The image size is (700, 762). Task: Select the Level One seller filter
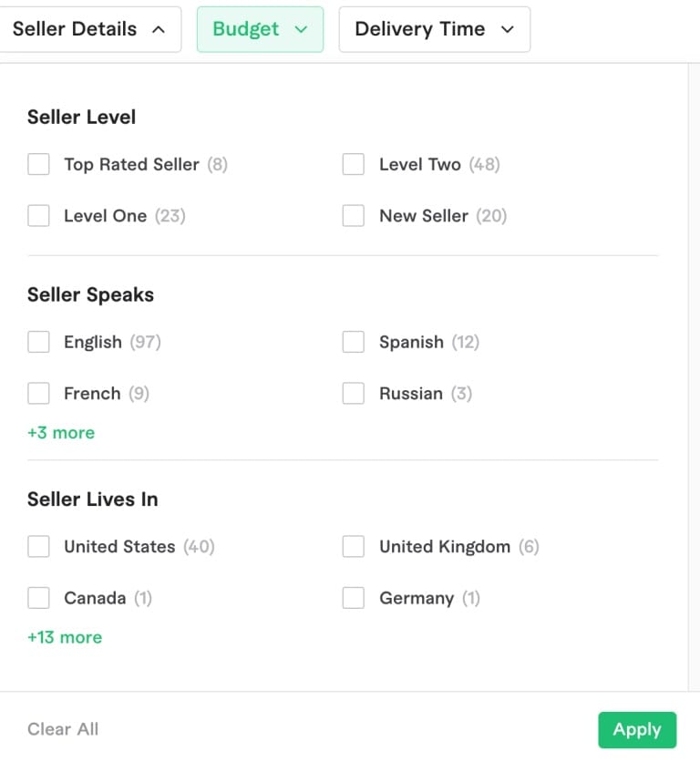[x=37, y=216]
